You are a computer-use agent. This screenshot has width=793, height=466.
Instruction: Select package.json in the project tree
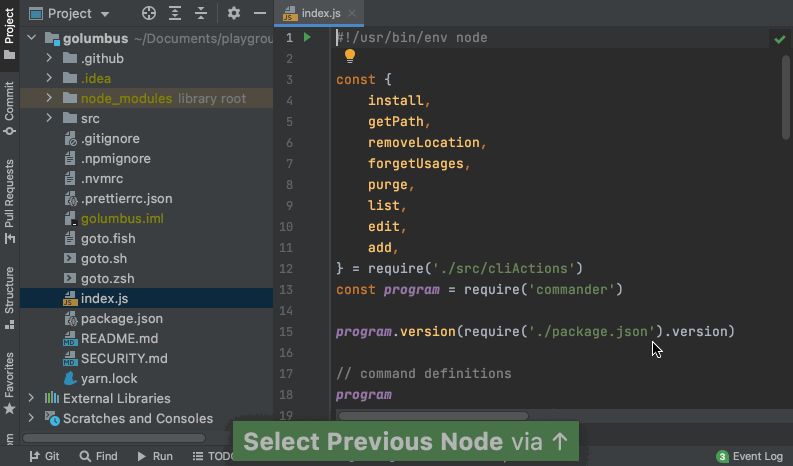point(121,319)
